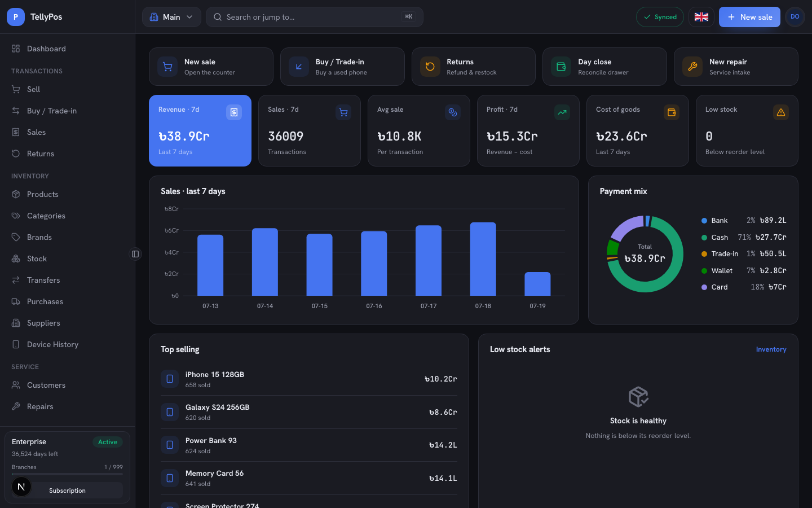Click the Low stock warning icon
The image size is (812, 508).
coord(781,112)
